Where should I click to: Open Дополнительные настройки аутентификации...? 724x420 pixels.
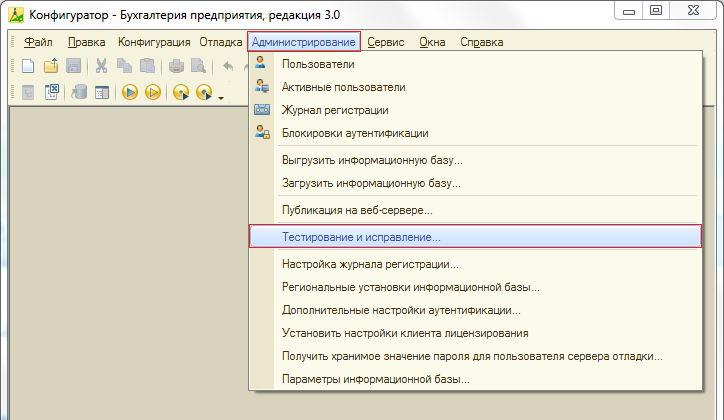(x=476, y=310)
